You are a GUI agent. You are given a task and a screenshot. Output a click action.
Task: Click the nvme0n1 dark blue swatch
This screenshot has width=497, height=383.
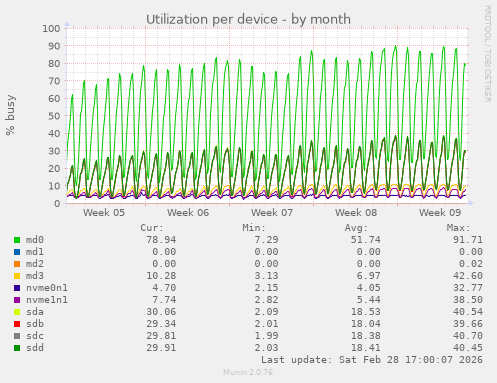click(x=17, y=288)
